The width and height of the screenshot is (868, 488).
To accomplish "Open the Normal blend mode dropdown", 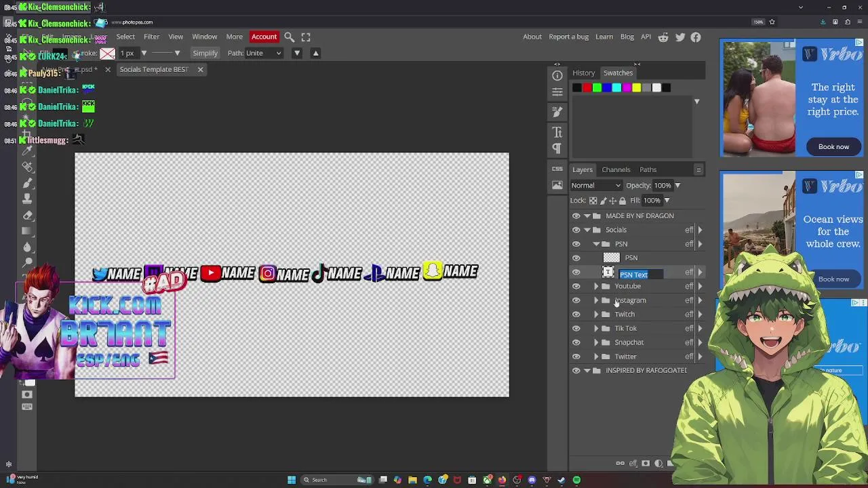I will [x=595, y=185].
